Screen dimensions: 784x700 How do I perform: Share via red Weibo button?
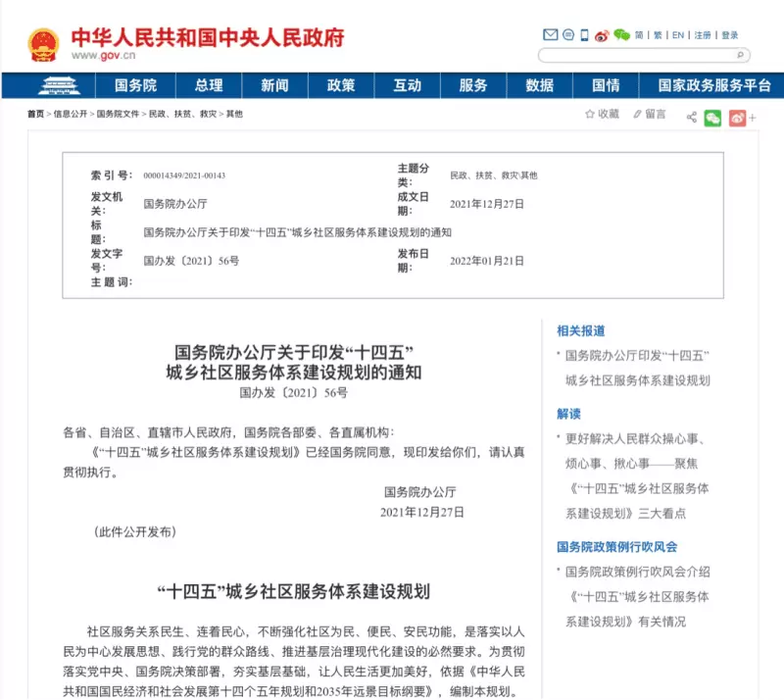(738, 118)
